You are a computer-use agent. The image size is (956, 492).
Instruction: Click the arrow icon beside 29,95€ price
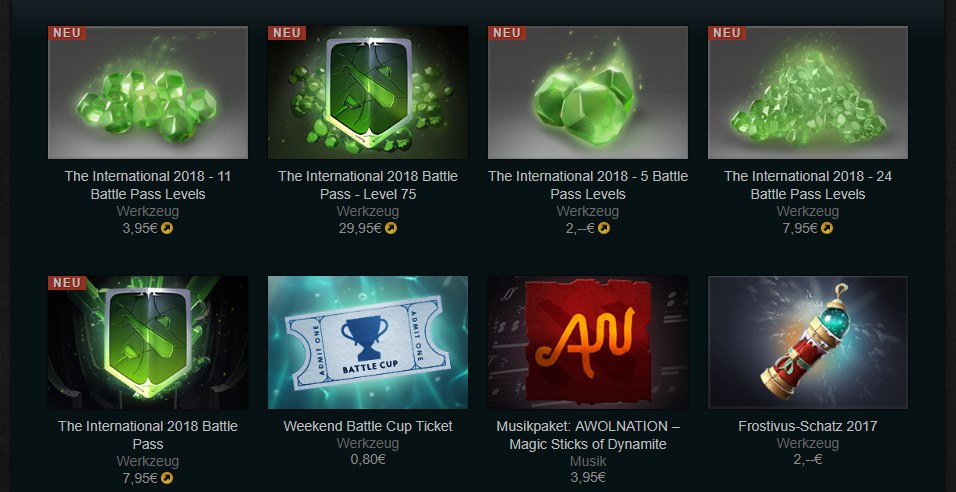pos(391,229)
